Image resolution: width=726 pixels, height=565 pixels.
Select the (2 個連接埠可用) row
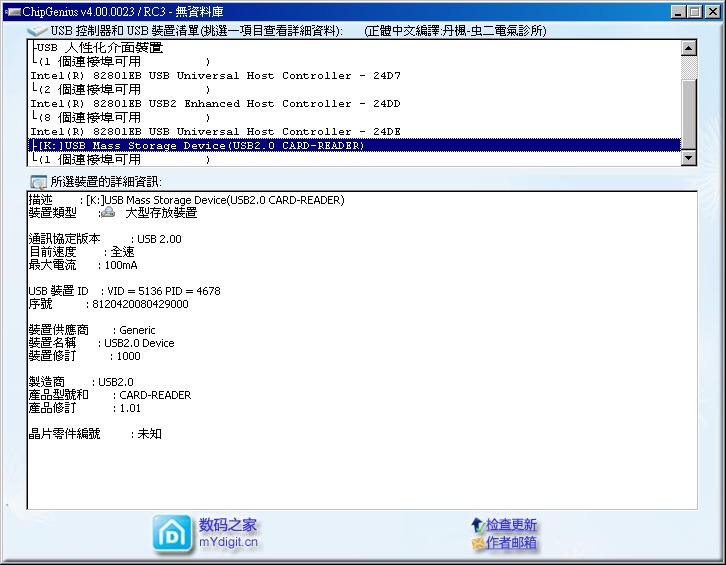click(355, 89)
